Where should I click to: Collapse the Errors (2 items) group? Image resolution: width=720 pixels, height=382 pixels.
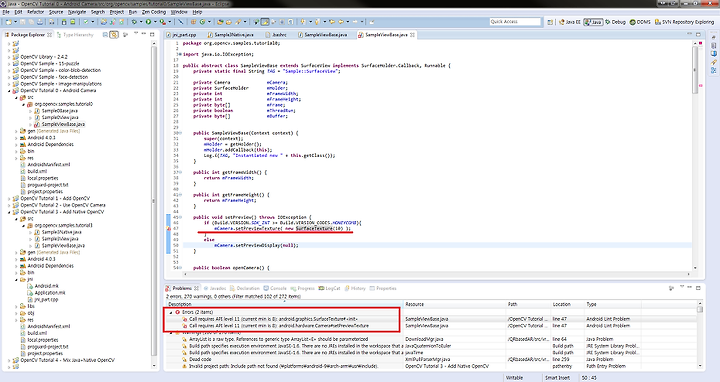171,312
